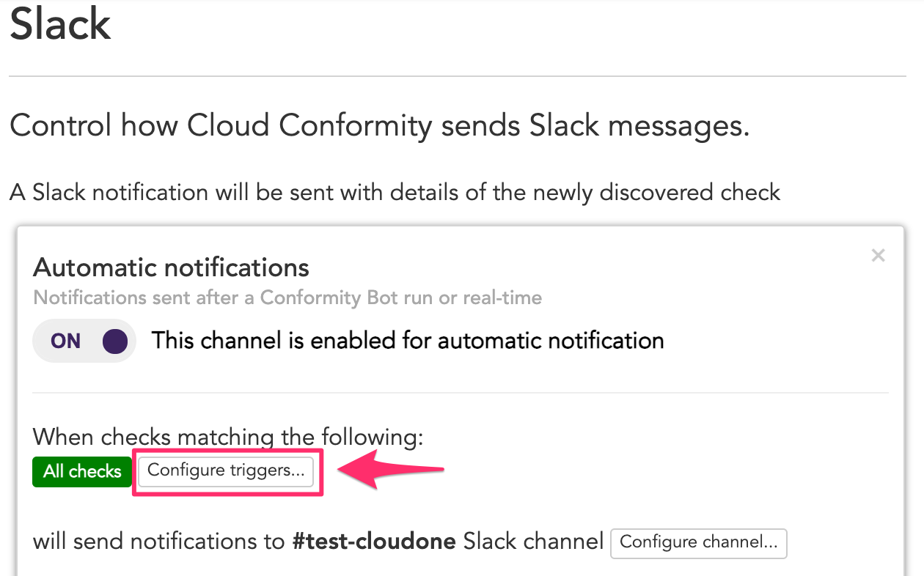
Task: Click the Conformity Bot subtitle text
Action: coord(287,298)
